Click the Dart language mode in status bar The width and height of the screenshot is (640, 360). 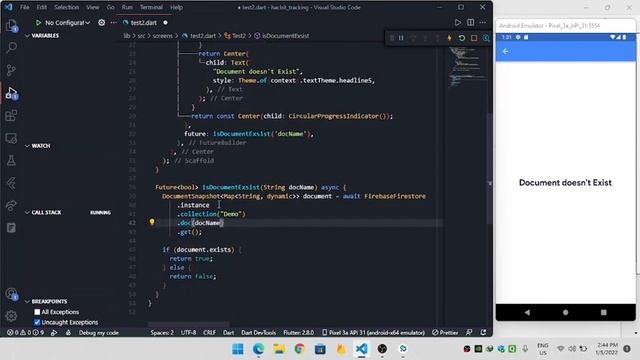(x=229, y=333)
